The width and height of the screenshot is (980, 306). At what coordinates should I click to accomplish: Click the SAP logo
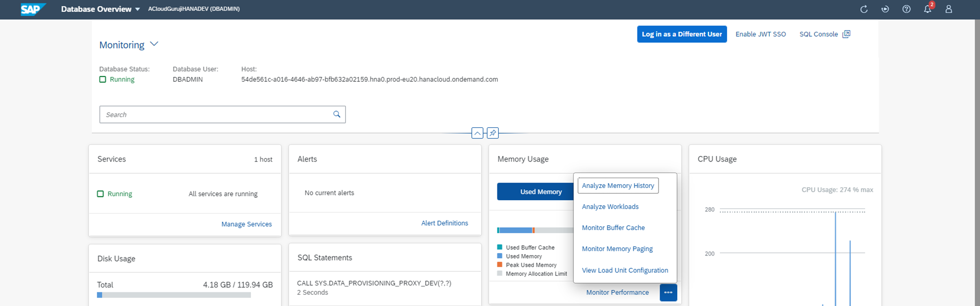tap(33, 9)
